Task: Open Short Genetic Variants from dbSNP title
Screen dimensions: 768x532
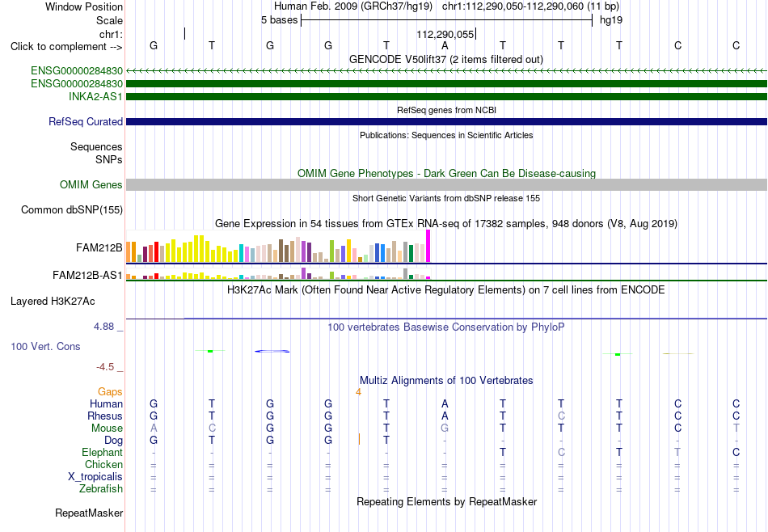Action: [x=446, y=198]
